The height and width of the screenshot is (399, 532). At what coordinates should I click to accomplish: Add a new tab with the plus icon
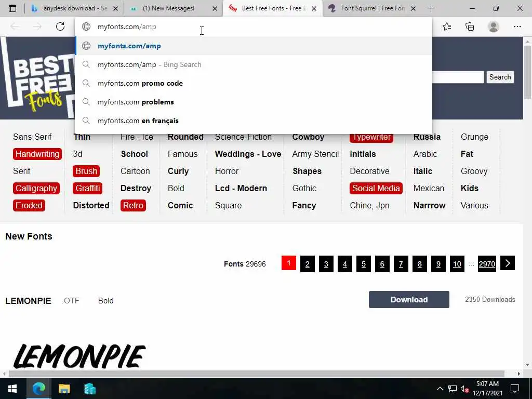(431, 8)
